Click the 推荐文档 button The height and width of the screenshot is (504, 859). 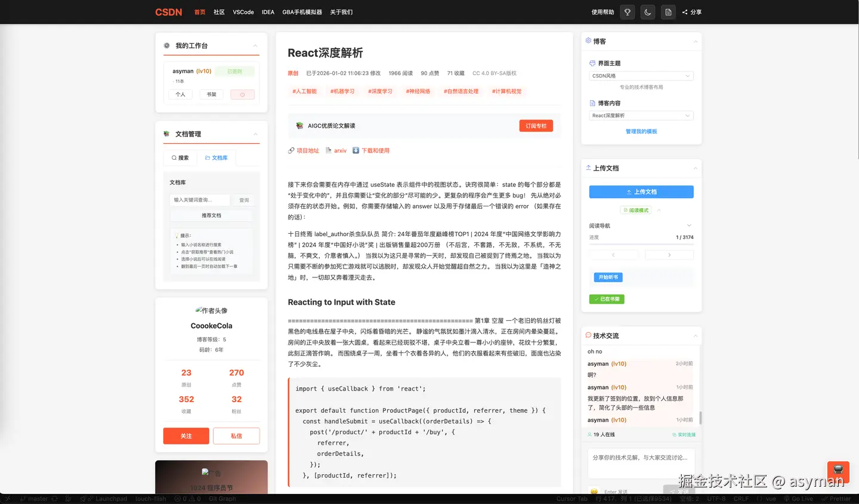[x=211, y=216]
